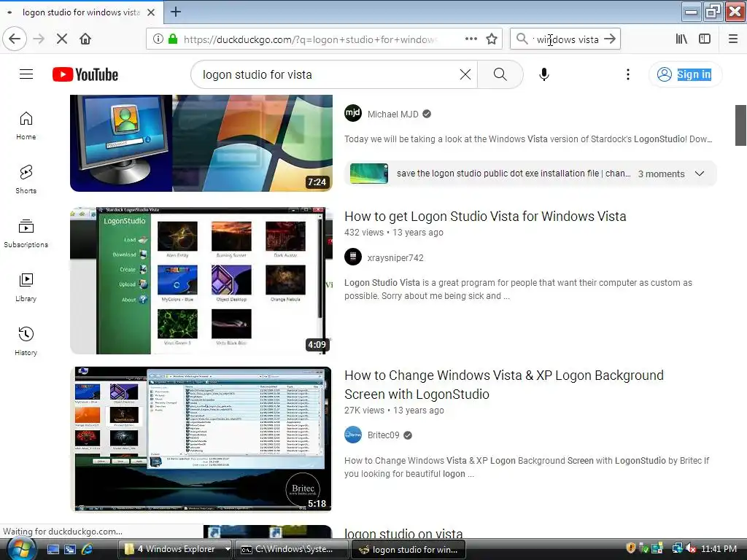Launch Internet Explorer from Quick Launch
This screenshot has height=560, width=747.
pyautogui.click(x=87, y=549)
